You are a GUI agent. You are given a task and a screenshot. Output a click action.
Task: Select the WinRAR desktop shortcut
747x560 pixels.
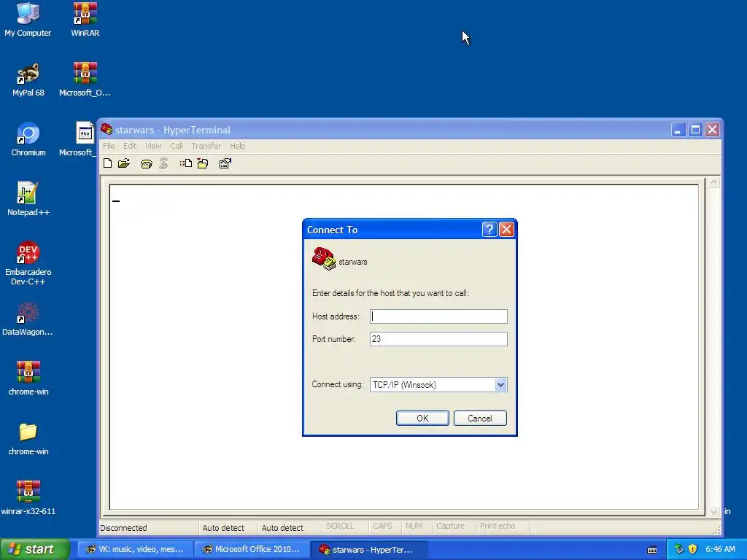tap(85, 20)
